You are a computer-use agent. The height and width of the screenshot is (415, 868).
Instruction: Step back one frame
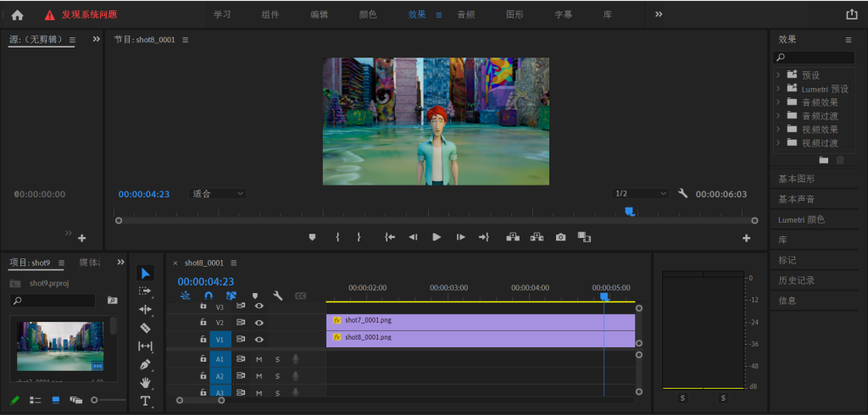(x=413, y=237)
